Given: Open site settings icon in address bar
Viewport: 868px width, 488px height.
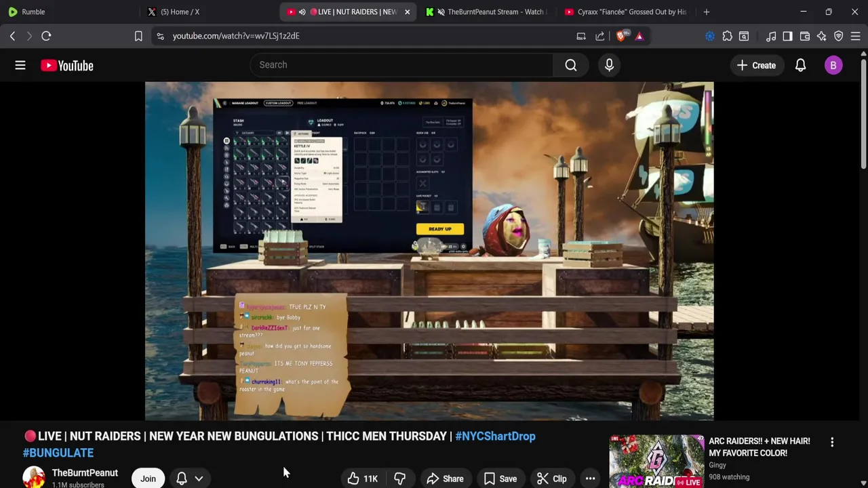Looking at the screenshot, I should [x=160, y=36].
